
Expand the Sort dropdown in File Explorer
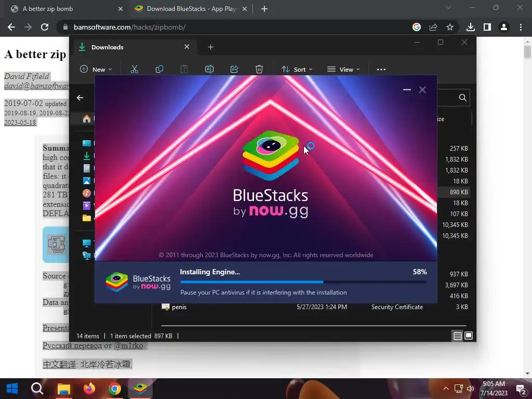click(x=297, y=69)
